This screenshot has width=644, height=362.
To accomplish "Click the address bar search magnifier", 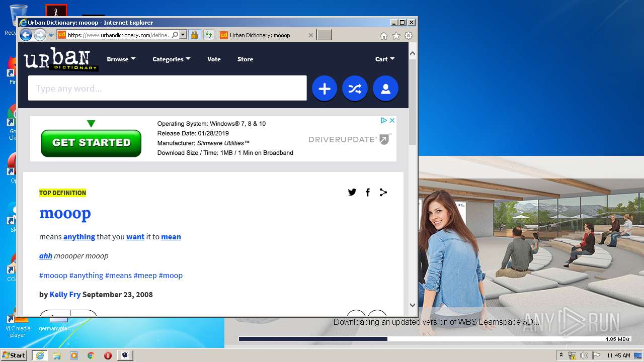I will click(x=175, y=35).
